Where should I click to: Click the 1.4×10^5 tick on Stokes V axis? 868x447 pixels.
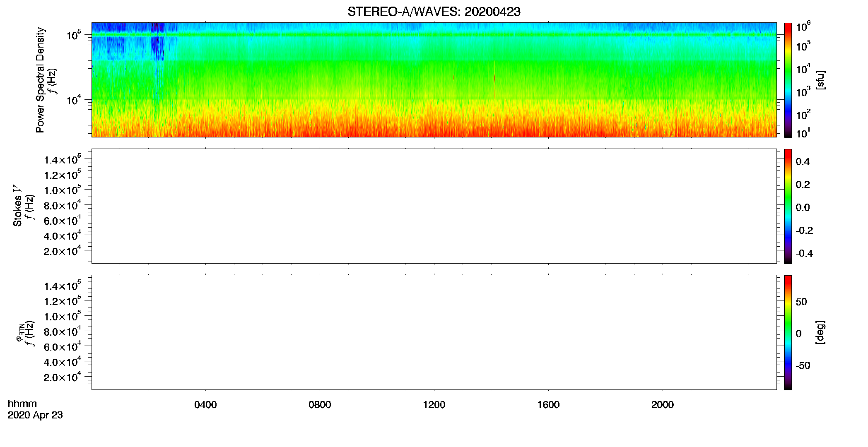click(x=63, y=159)
